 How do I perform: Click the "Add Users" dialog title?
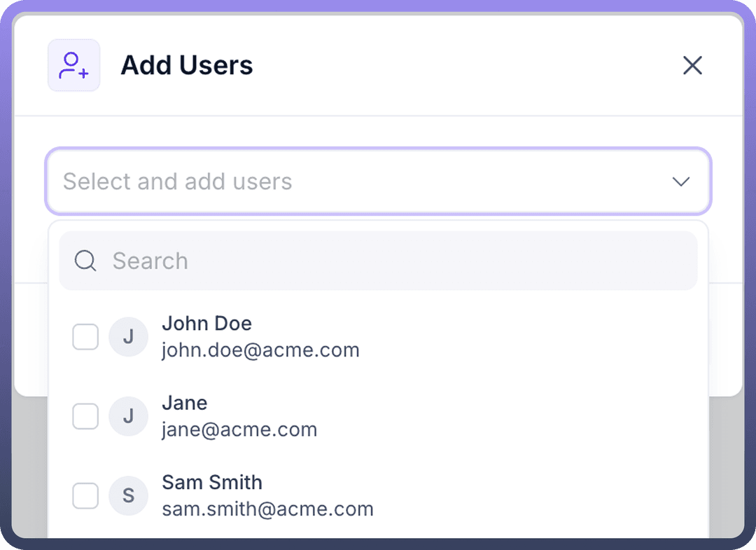pos(187,65)
